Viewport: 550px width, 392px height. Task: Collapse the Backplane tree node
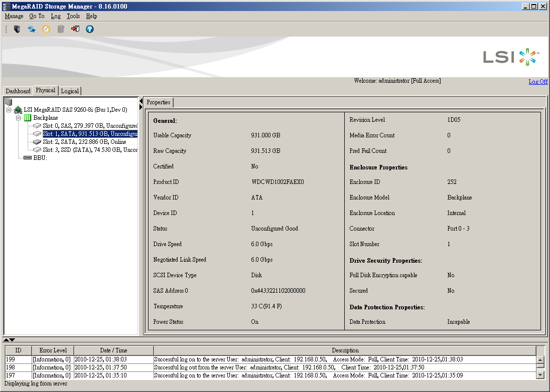click(19, 118)
